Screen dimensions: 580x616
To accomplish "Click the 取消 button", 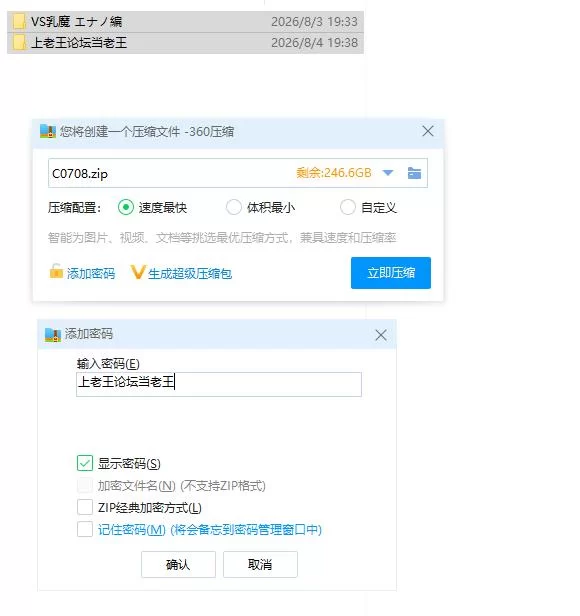I will pos(260,565).
